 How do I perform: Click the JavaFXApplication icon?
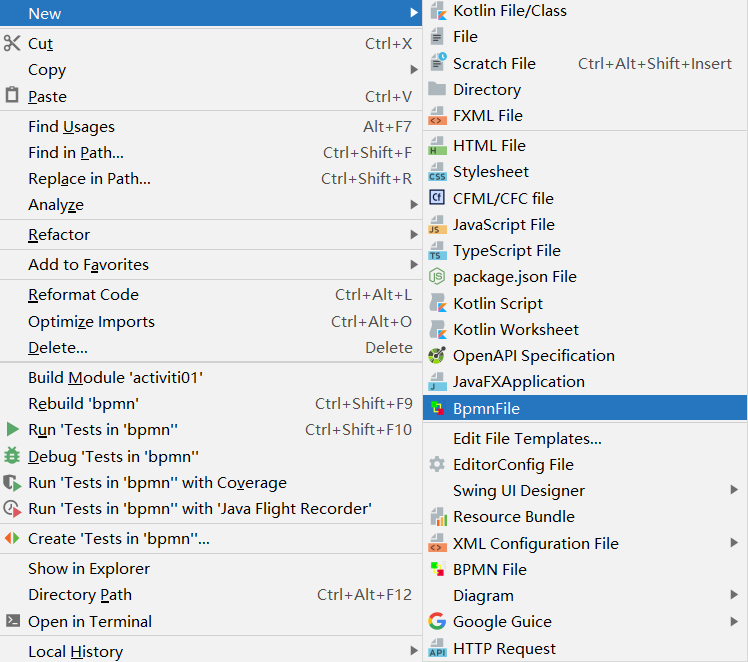437,382
